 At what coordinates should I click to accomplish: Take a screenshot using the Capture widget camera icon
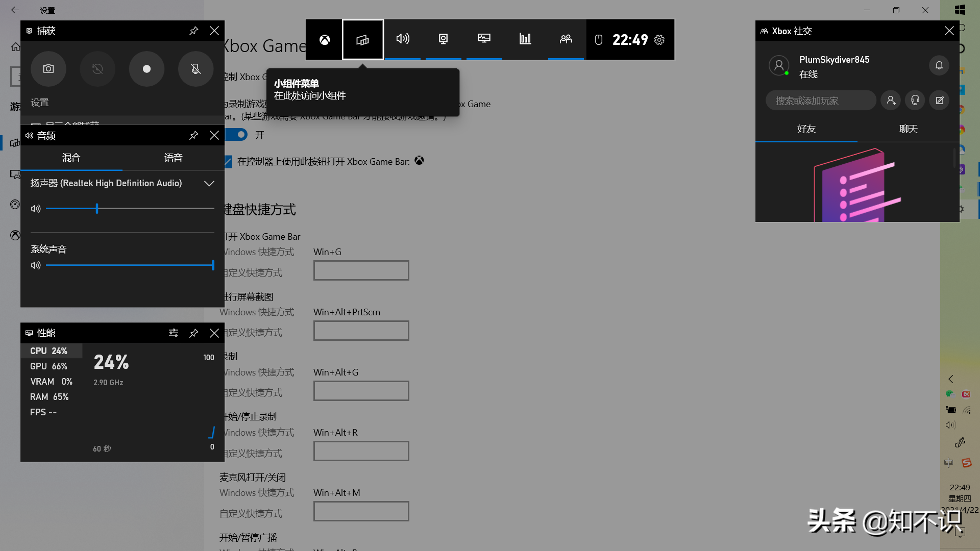(x=48, y=69)
